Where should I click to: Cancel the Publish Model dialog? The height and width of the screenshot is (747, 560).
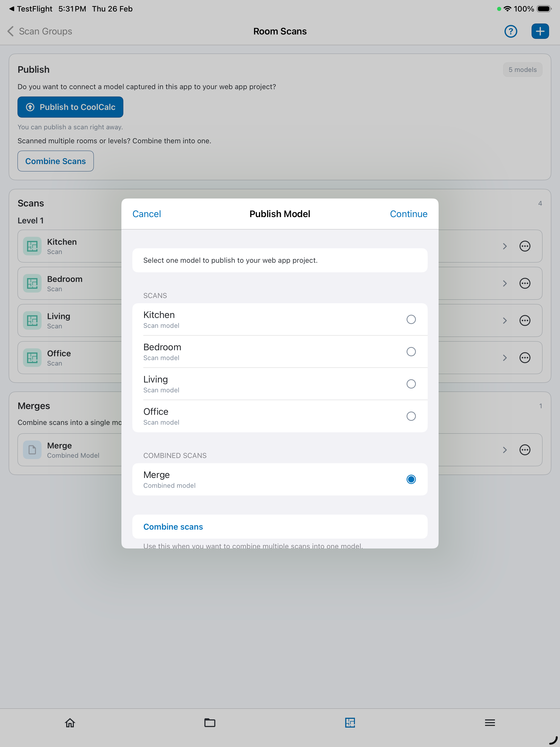coord(147,214)
